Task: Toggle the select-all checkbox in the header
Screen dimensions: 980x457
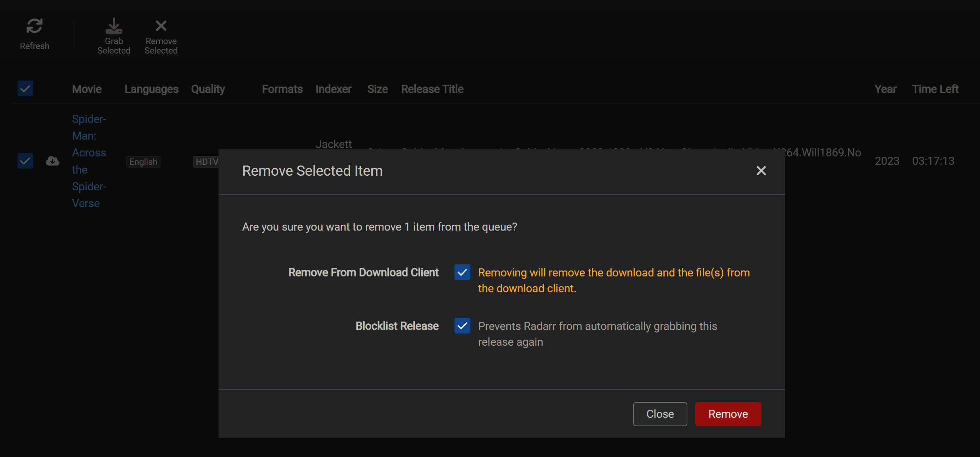Action: click(25, 88)
